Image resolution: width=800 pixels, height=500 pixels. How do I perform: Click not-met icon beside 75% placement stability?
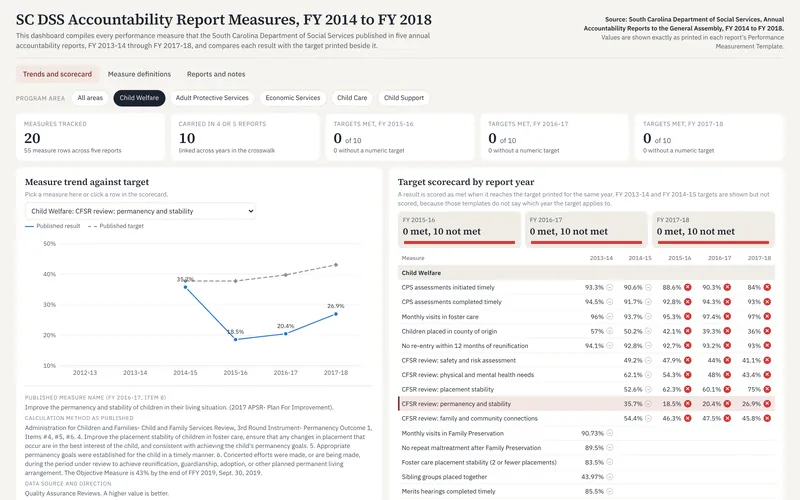point(767,389)
